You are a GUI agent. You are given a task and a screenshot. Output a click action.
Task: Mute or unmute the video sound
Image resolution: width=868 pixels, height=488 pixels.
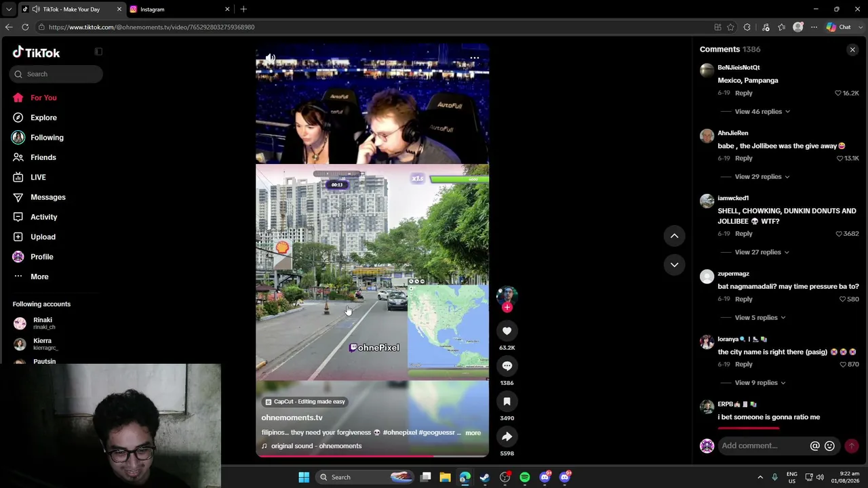click(x=270, y=59)
